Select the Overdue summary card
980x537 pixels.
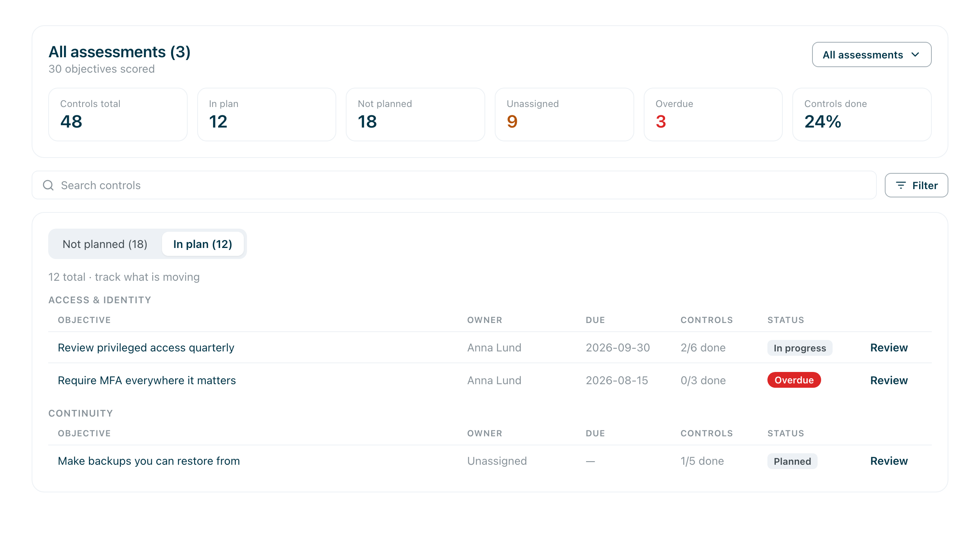(713, 115)
